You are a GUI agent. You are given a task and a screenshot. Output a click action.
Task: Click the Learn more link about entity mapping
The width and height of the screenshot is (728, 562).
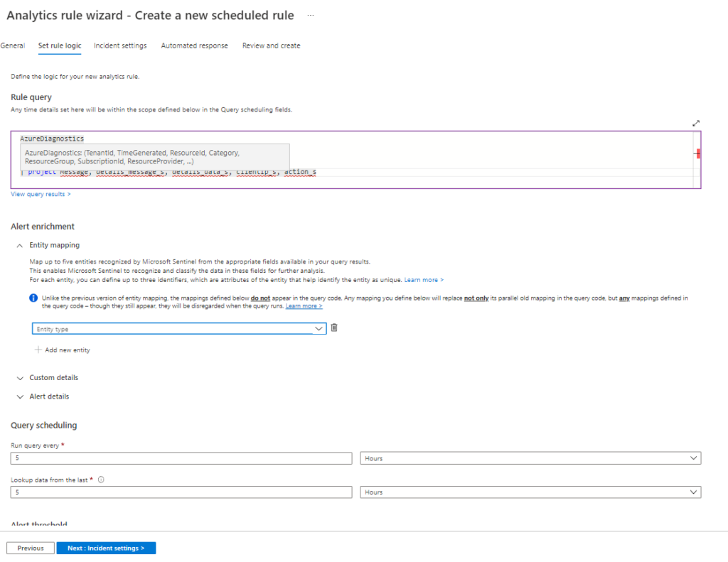point(422,279)
